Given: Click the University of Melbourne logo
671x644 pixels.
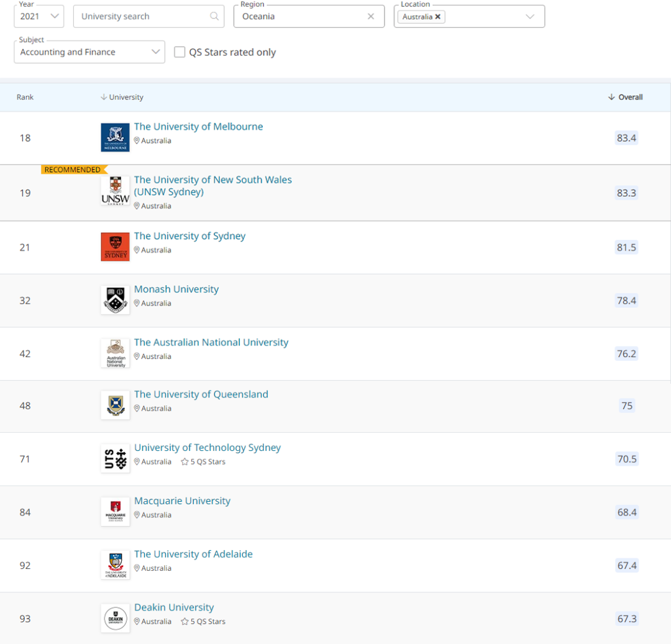Looking at the screenshot, I should pos(115,138).
